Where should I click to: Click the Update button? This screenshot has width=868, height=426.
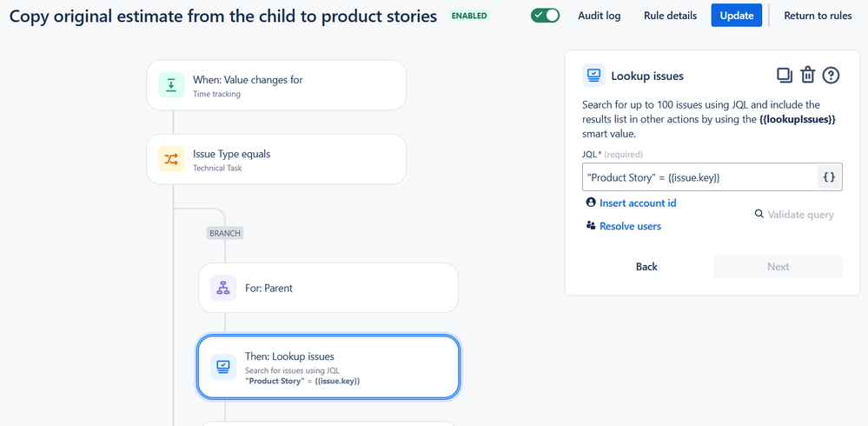click(x=736, y=16)
